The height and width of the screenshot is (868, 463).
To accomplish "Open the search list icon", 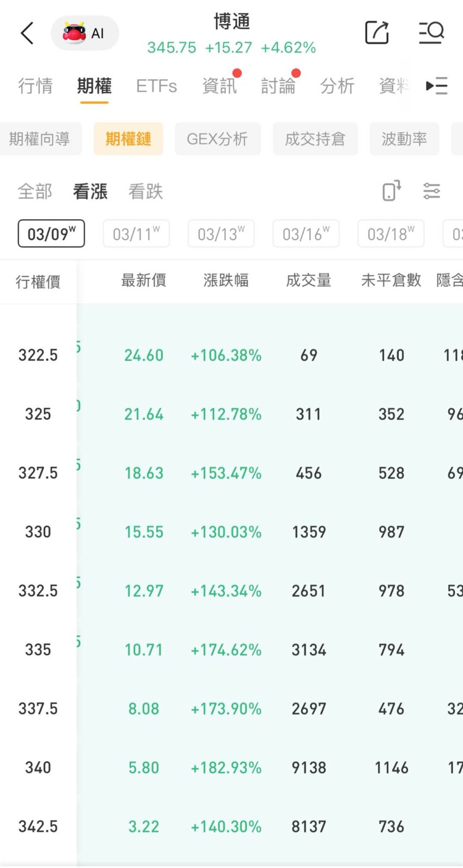I will coord(431,32).
